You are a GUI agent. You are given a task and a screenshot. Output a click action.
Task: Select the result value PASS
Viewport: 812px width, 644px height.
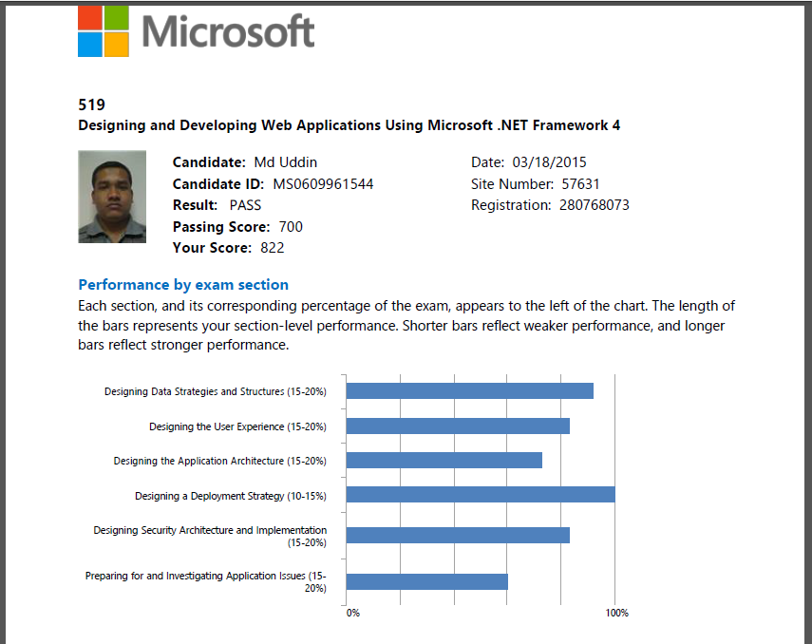pyautogui.click(x=245, y=205)
